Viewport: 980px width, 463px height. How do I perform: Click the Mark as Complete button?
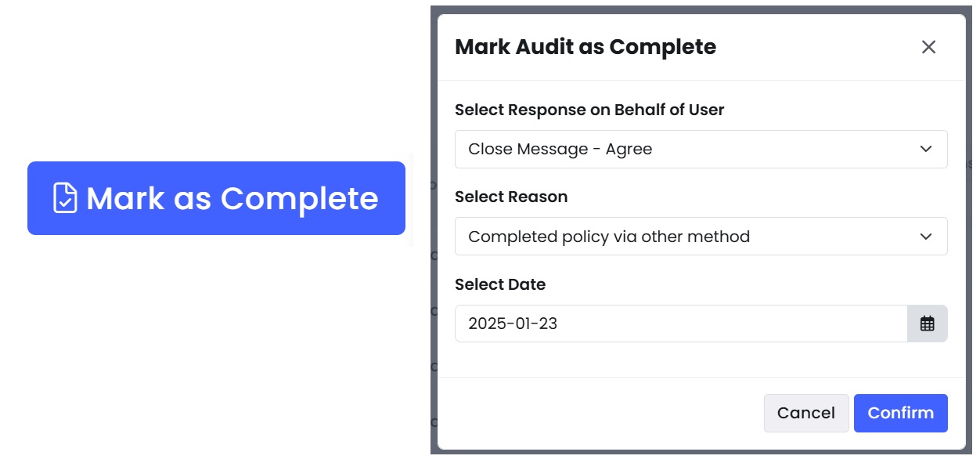217,198
